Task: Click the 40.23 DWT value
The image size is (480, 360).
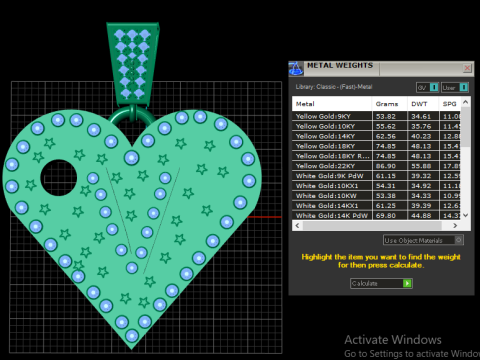Action: 421,137
